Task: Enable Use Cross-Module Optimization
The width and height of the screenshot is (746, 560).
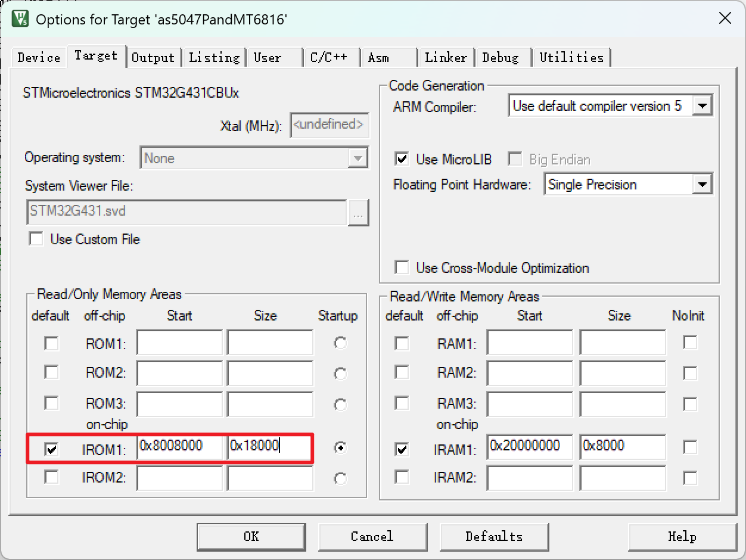Action: tap(402, 267)
